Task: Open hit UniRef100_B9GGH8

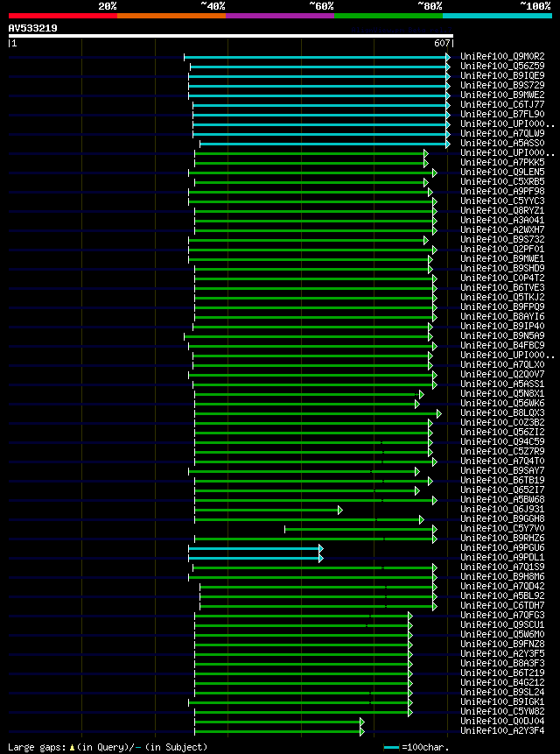Action: coord(502,518)
